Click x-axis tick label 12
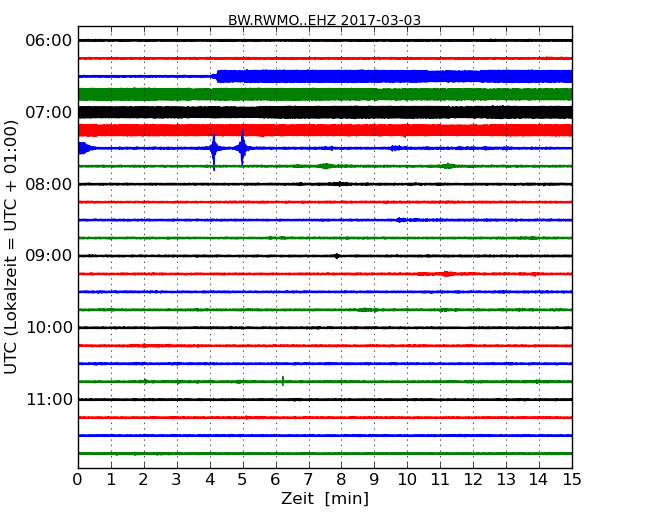 tap(473, 480)
